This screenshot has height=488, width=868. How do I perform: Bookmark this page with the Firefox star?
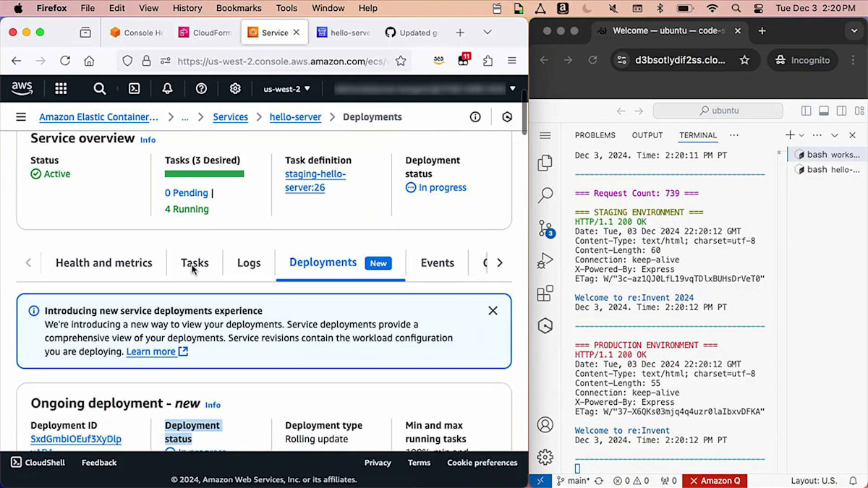coord(401,61)
